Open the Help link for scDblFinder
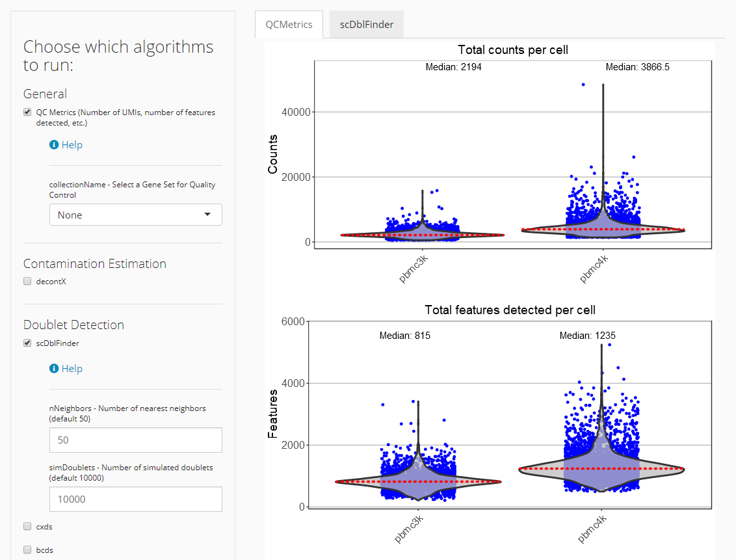 [x=72, y=369]
